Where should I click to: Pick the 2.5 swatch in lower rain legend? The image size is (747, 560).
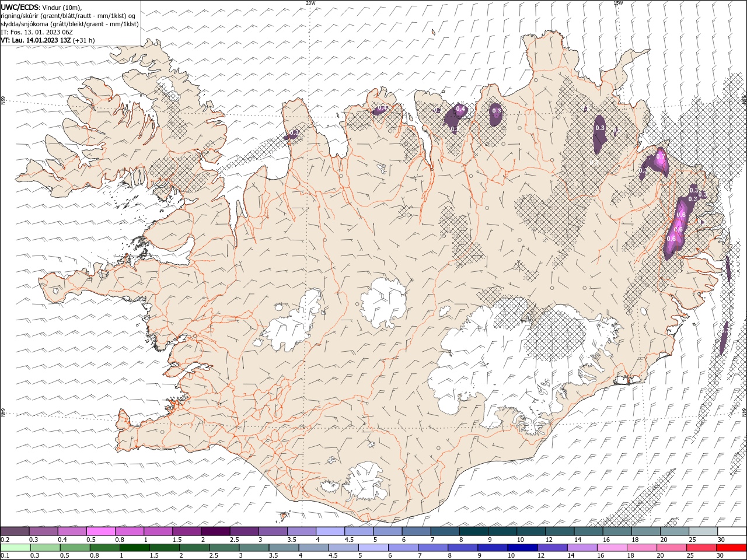click(x=224, y=547)
